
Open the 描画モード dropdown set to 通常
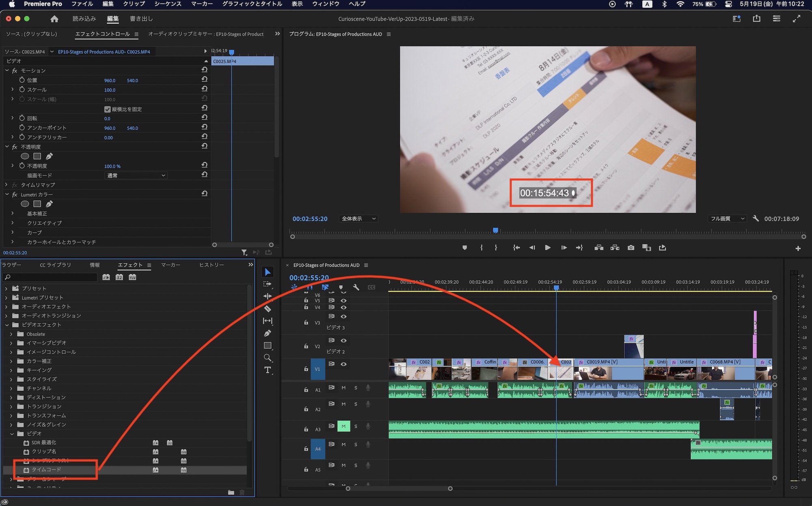[136, 175]
